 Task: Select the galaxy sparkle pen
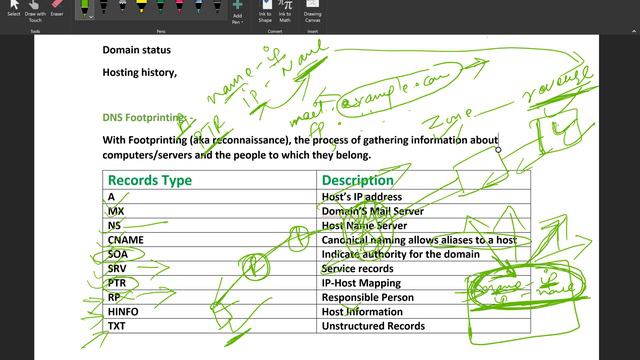coord(122,7)
